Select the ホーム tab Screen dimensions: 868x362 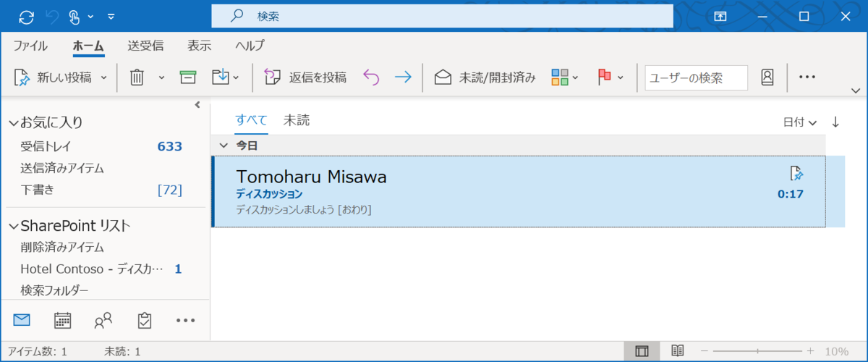tap(88, 46)
